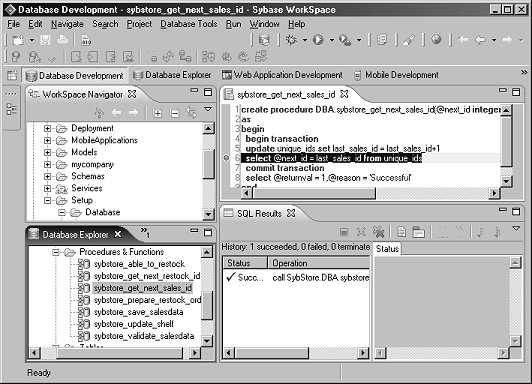This screenshot has height=384, width=532.
Task: Click the editor horizontal scrollbar thumb
Action: click(314, 193)
